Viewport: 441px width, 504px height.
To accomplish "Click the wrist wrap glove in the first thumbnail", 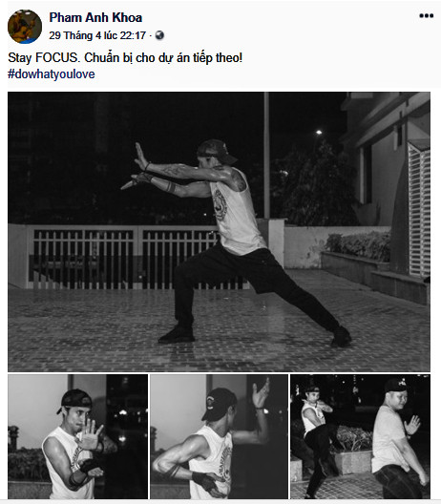I will click(x=89, y=466).
